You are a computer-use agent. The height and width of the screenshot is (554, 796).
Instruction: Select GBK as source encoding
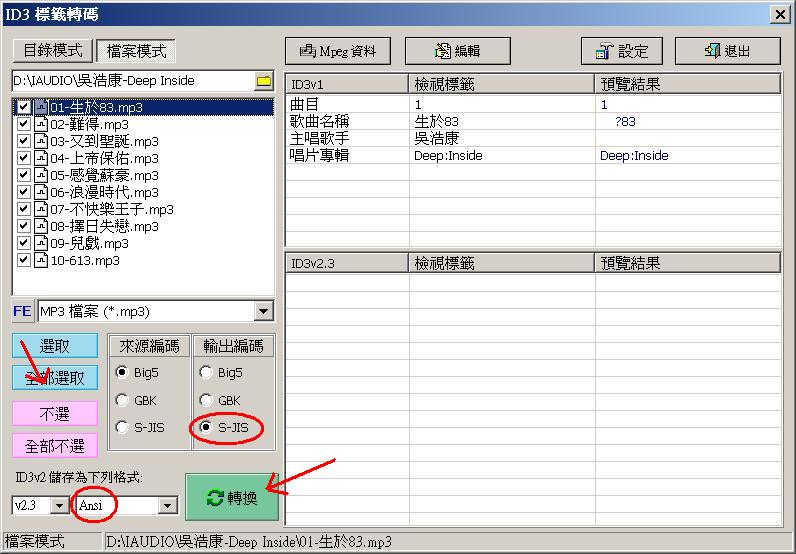[121, 400]
